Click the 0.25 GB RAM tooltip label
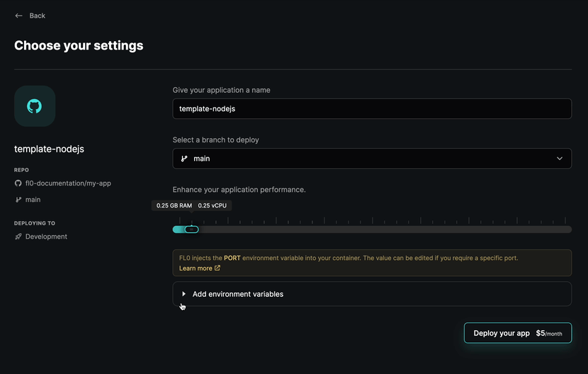 [x=174, y=205]
